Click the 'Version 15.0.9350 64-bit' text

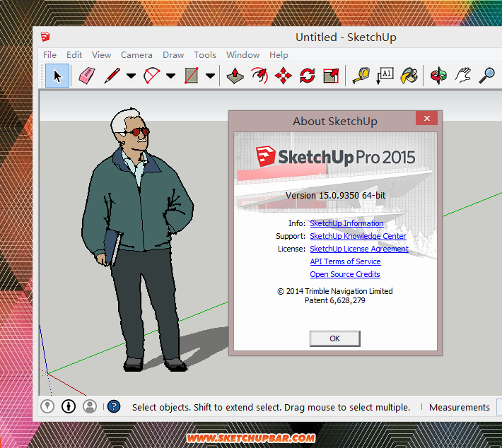[336, 196]
